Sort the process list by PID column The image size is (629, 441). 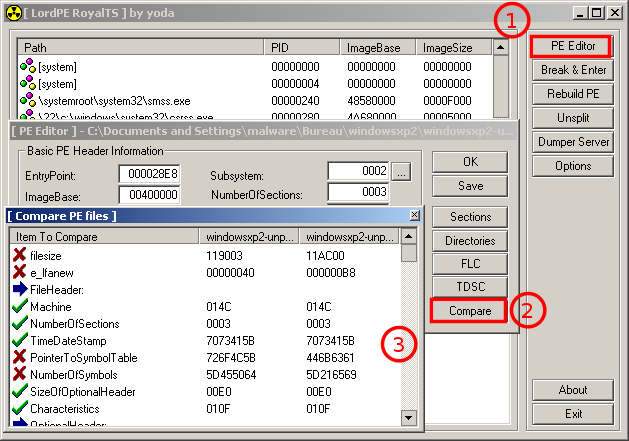coord(303,47)
